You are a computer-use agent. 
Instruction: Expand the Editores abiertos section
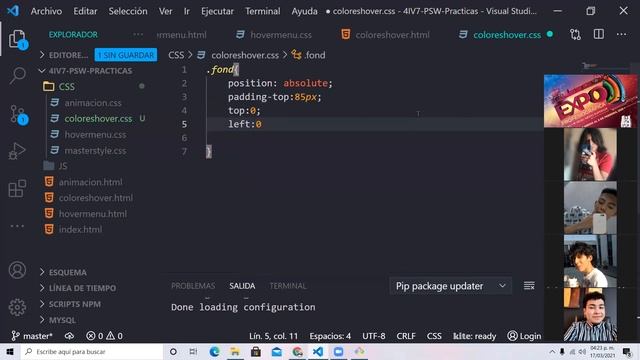(x=64, y=55)
